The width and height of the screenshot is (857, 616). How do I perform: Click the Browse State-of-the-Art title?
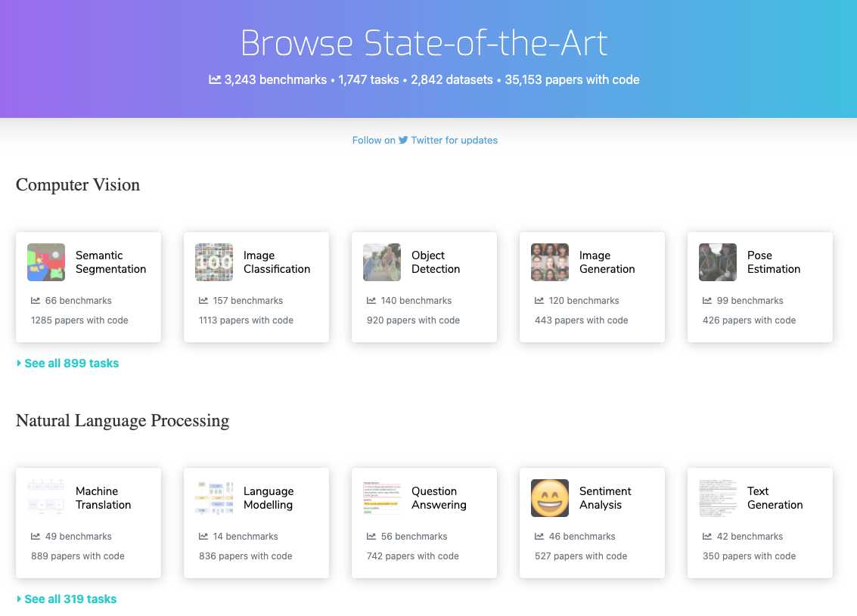(424, 43)
